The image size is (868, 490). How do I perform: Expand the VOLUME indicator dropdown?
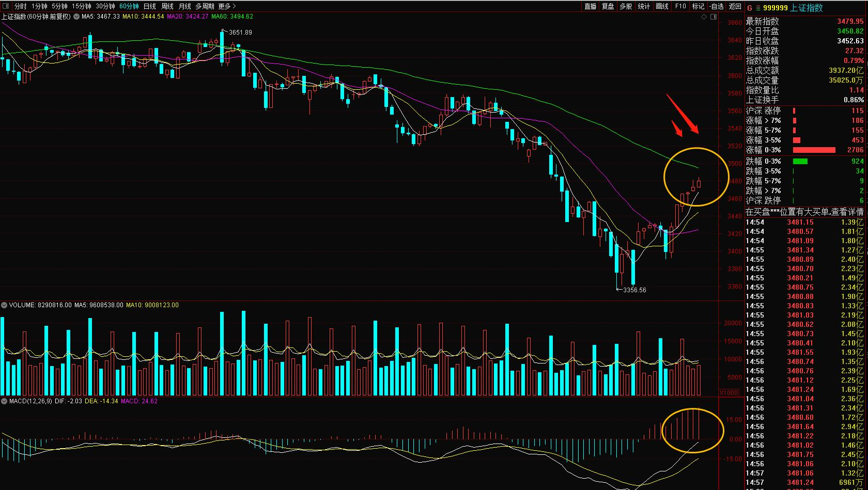tap(4, 305)
